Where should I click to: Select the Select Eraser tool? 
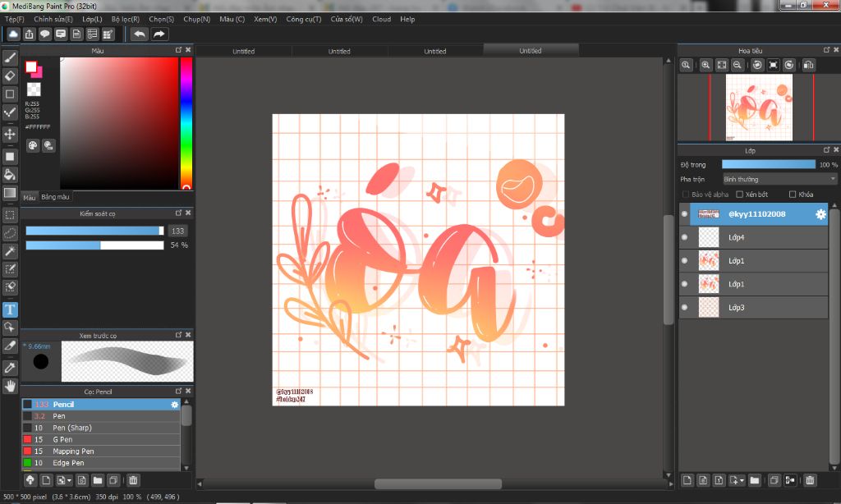10,286
